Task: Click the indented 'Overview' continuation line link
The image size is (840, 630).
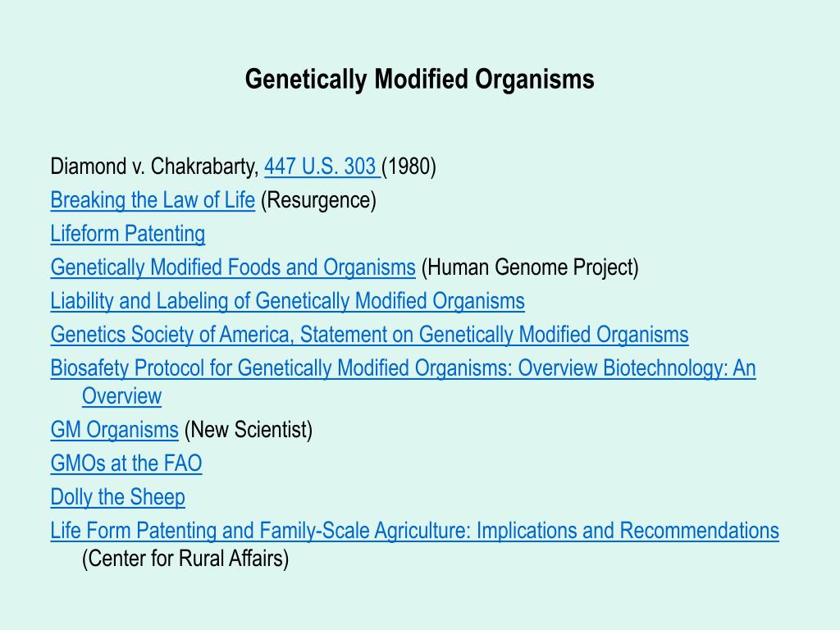Action: [x=121, y=396]
